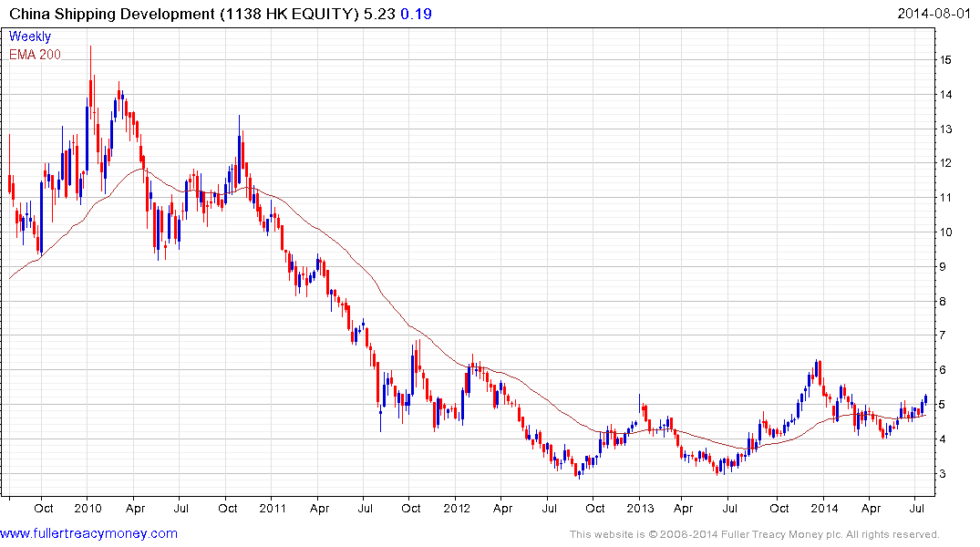Select the price change value 0.19
Image resolution: width=980 pixels, height=547 pixels.
(x=417, y=14)
